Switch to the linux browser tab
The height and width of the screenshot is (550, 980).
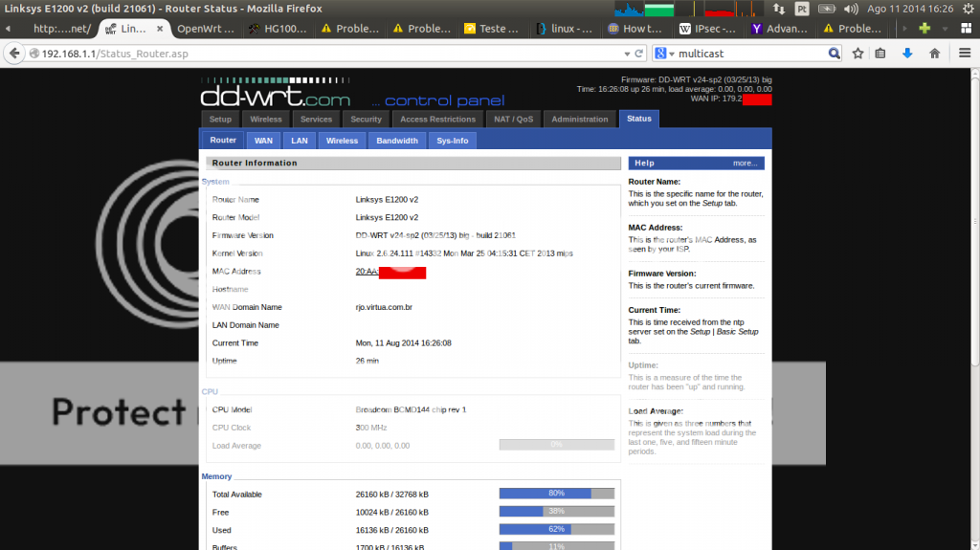(565, 29)
